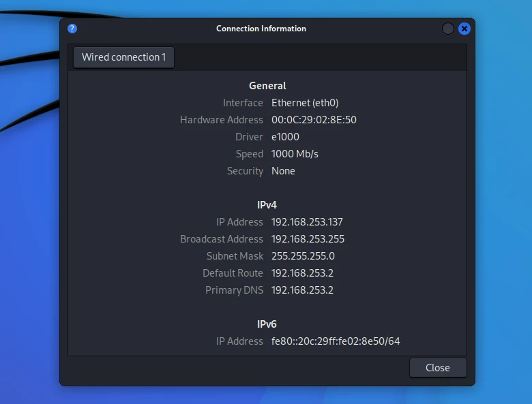
Task: Click the 1000 Mb/s speed value
Action: tap(295, 154)
